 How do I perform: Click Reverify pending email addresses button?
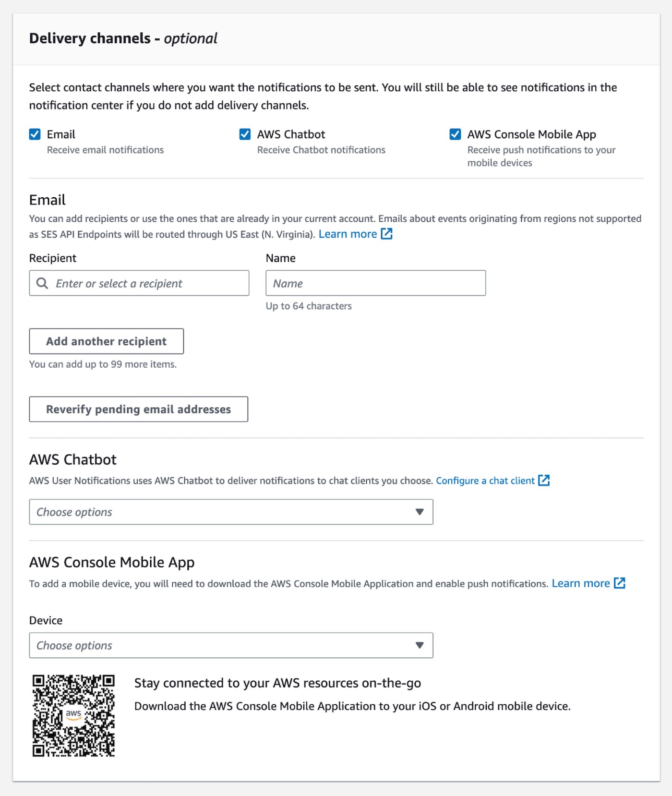point(138,409)
